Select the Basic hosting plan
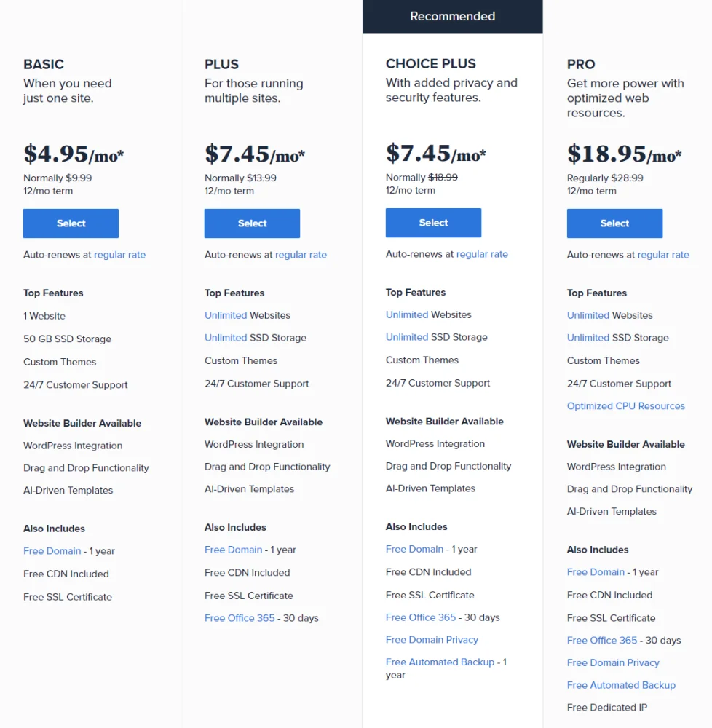The image size is (712, 728). pyautogui.click(x=71, y=223)
